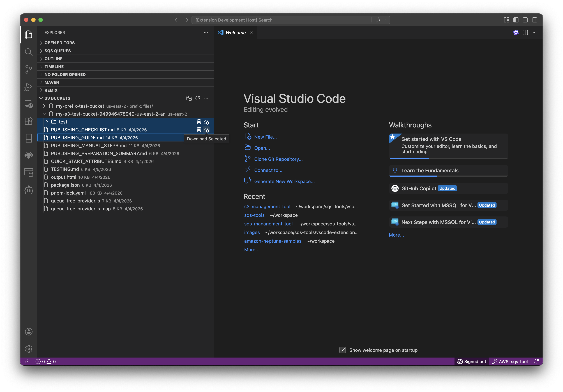Open the Accounts menu in activity bar

(29, 332)
